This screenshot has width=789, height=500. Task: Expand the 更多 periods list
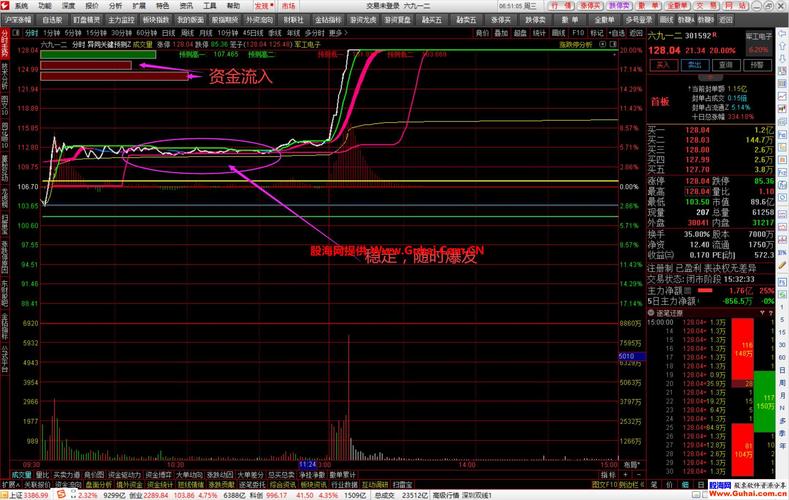click(338, 33)
